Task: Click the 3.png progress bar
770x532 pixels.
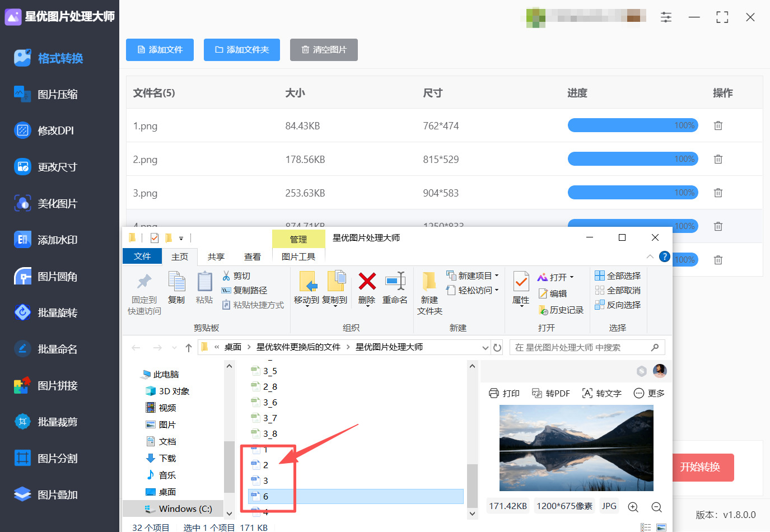Action: point(633,193)
